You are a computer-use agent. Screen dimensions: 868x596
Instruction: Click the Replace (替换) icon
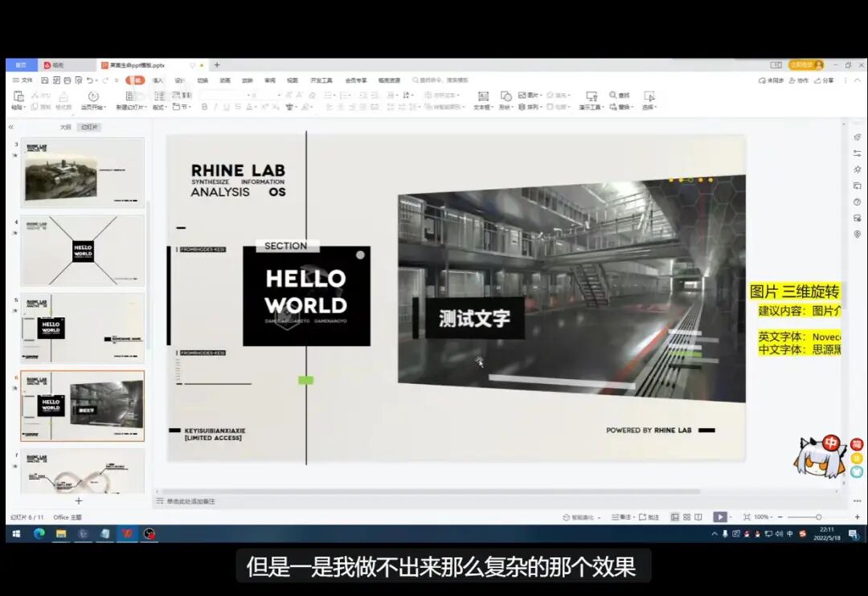pos(613,107)
